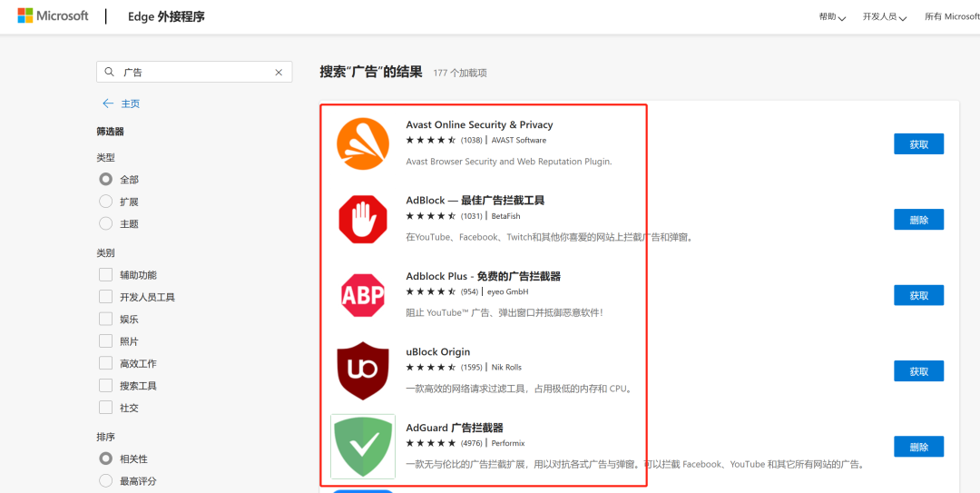Select the 扩展 type radio button
The image size is (980, 493).
point(105,202)
